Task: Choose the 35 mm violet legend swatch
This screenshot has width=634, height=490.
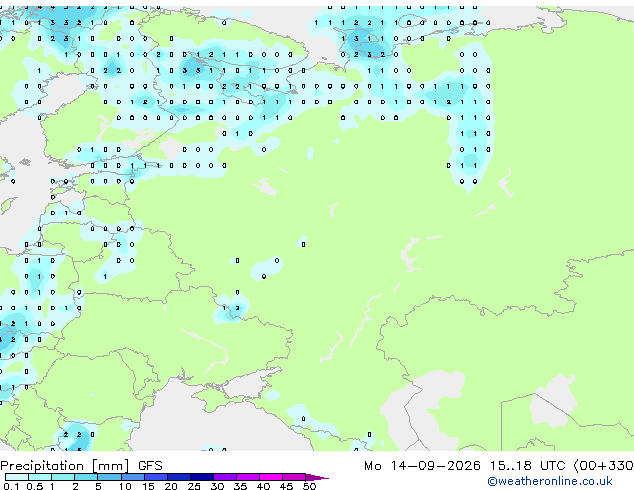Action: pyautogui.click(x=248, y=477)
